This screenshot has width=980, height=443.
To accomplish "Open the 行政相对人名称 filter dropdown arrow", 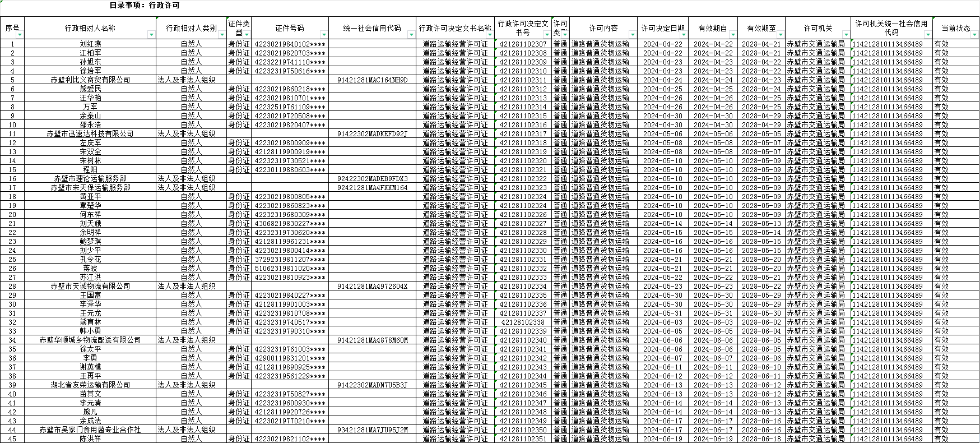I will pos(151,35).
